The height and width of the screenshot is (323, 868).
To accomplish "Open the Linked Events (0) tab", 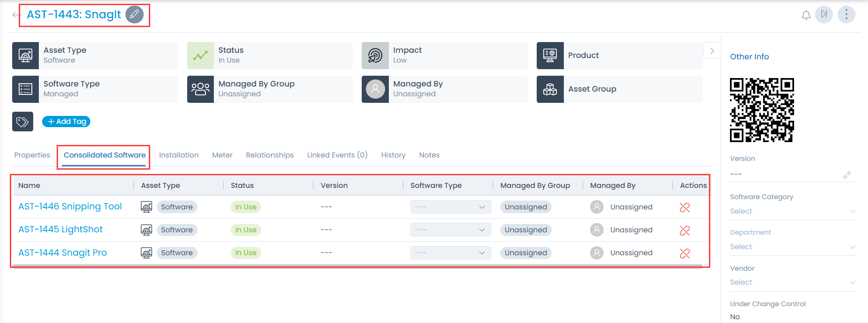I will click(x=337, y=155).
